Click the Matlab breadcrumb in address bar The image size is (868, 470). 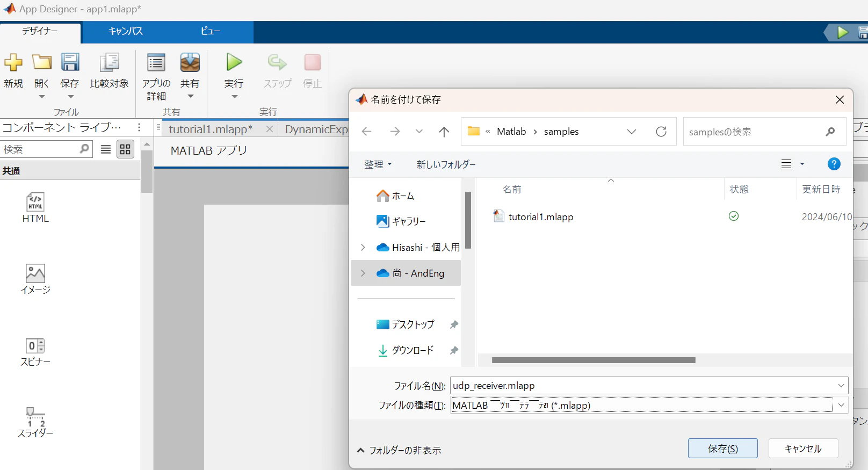point(511,132)
